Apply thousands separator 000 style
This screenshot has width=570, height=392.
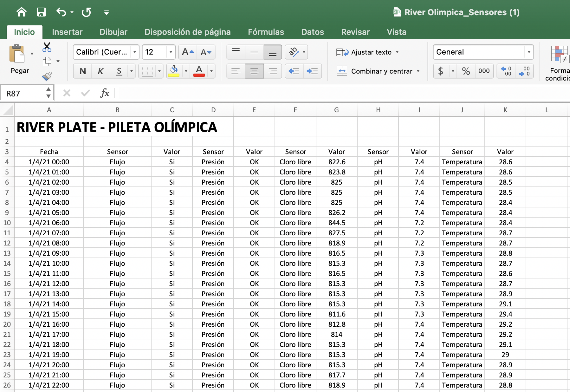pos(484,71)
